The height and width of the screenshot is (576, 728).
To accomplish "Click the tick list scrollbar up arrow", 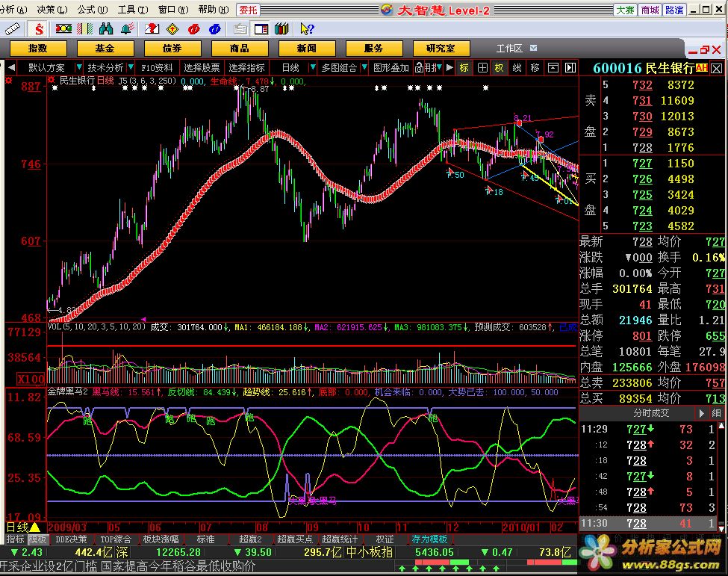I will click(x=721, y=426).
